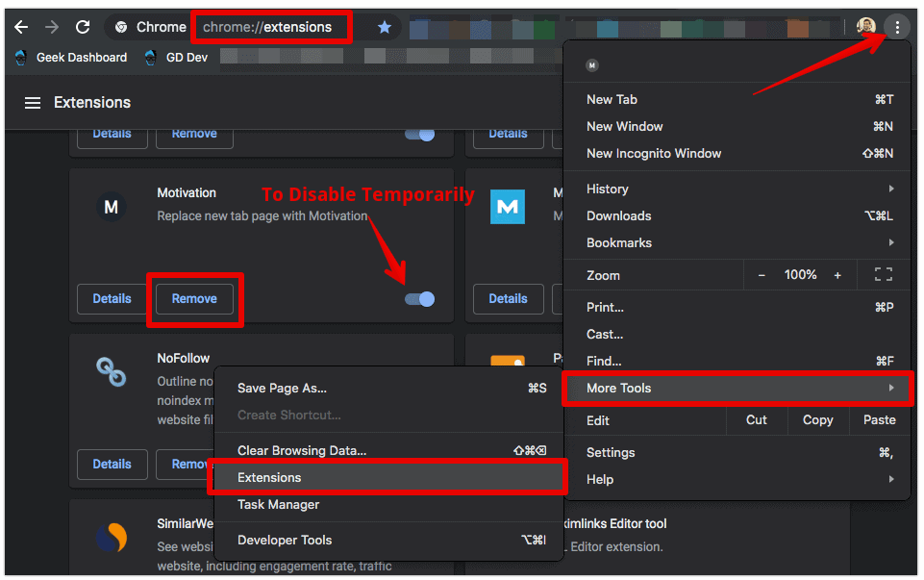
Task: Choose Extensions in the More Tools submenu
Action: (x=389, y=477)
